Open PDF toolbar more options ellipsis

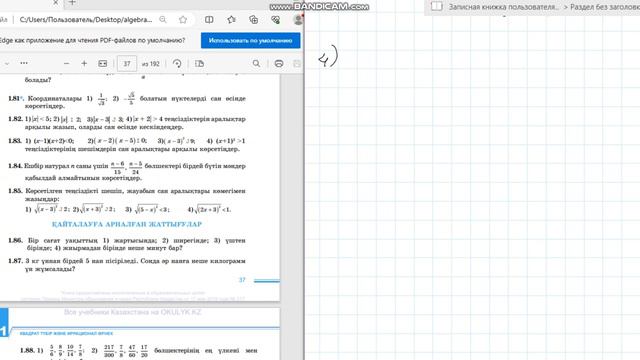(x=24, y=63)
